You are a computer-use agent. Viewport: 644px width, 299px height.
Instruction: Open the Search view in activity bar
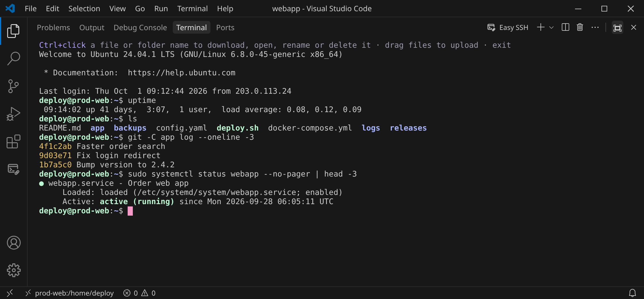(x=14, y=59)
